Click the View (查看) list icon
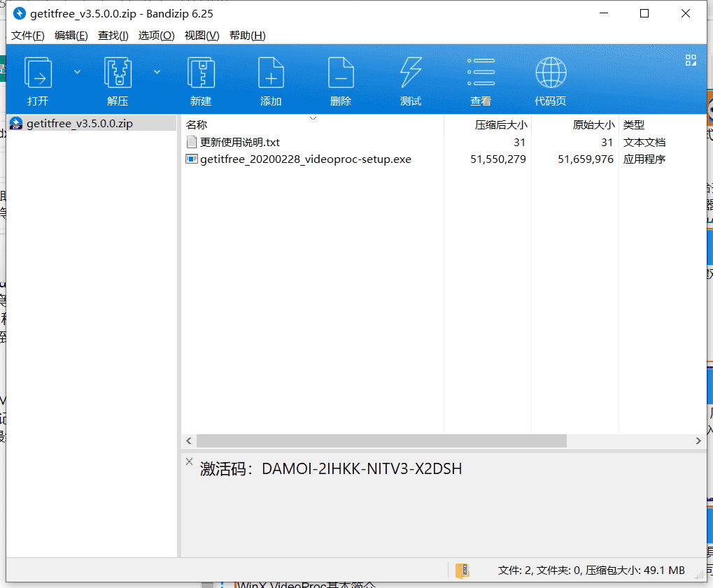Screen dimensions: 713x588 tap(481, 72)
